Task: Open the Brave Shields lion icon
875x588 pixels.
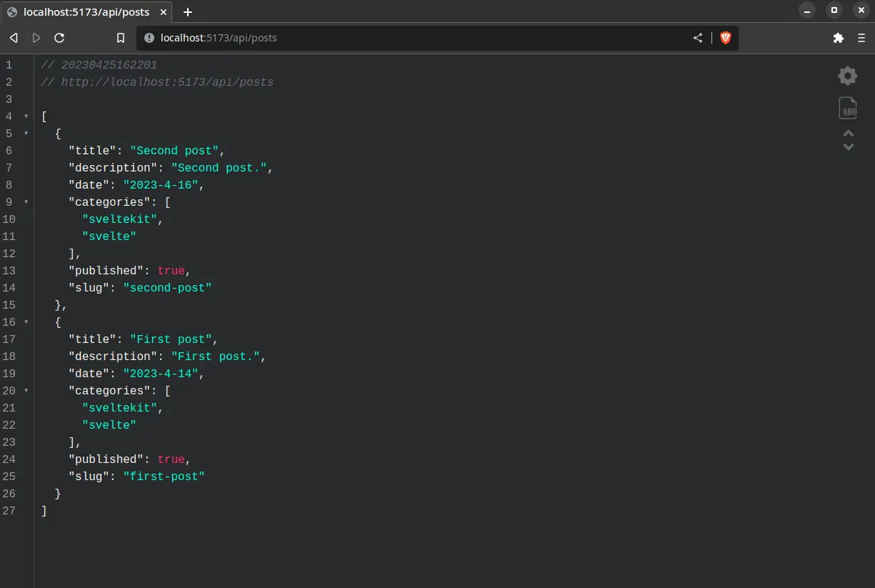Action: (726, 38)
